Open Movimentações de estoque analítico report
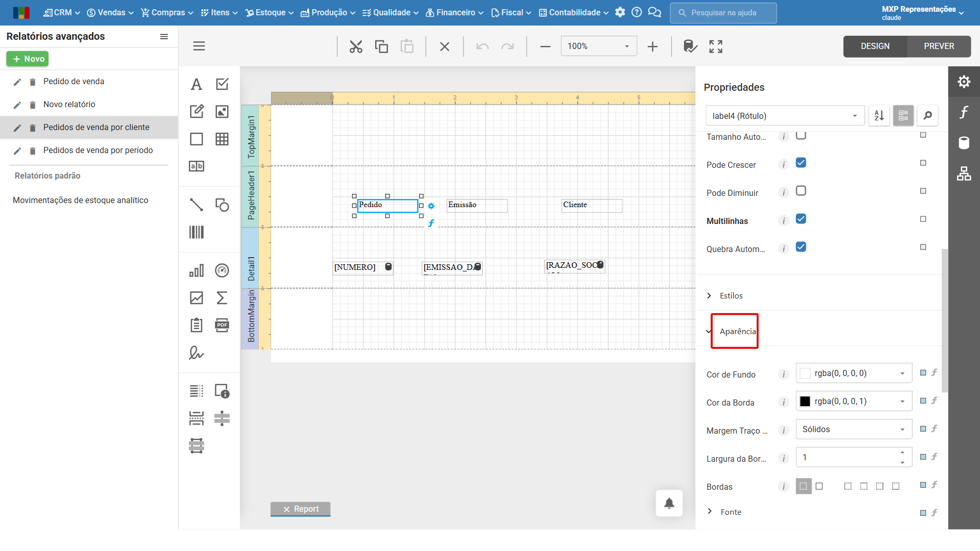 tap(81, 200)
